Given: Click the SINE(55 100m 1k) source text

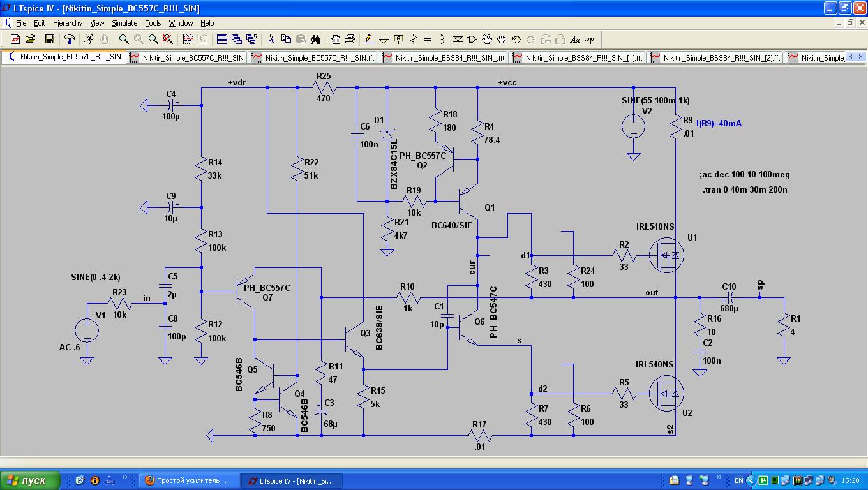Looking at the screenshot, I should [x=655, y=101].
